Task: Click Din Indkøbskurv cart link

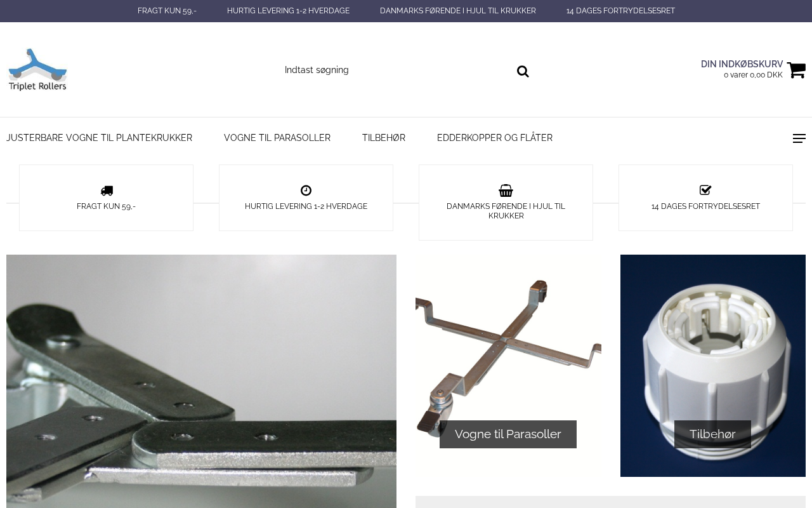Action: point(742,64)
